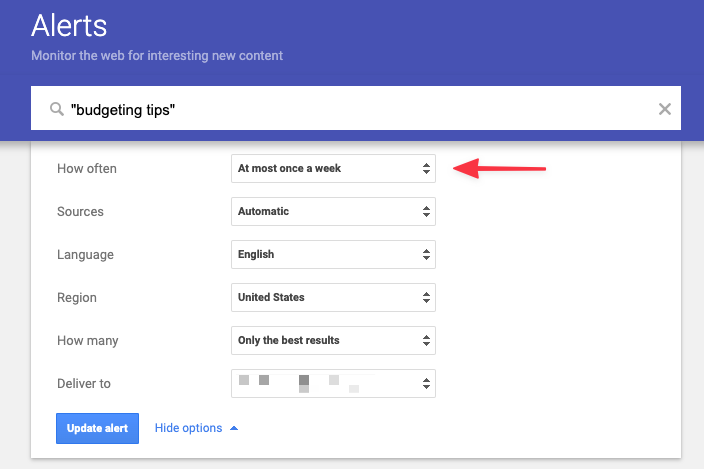The width and height of the screenshot is (704, 469).
Task: Open the How often dropdown
Action: [333, 168]
